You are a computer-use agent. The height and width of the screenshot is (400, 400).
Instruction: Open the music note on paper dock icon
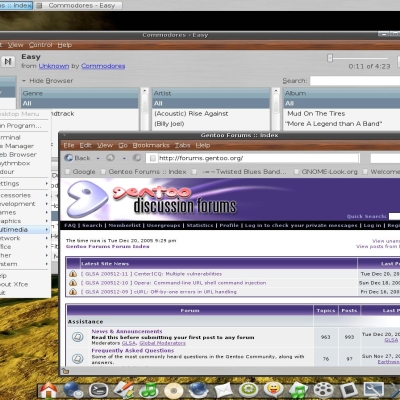tap(298, 390)
